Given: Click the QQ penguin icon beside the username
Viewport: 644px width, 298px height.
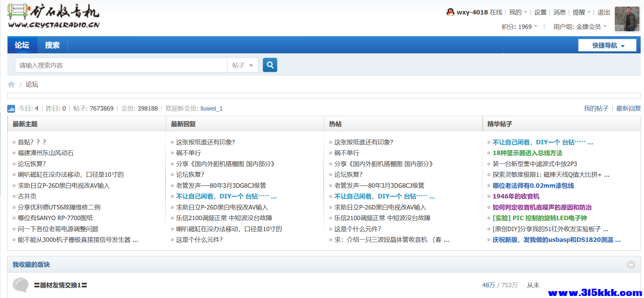Looking at the screenshot, I should coord(450,12).
